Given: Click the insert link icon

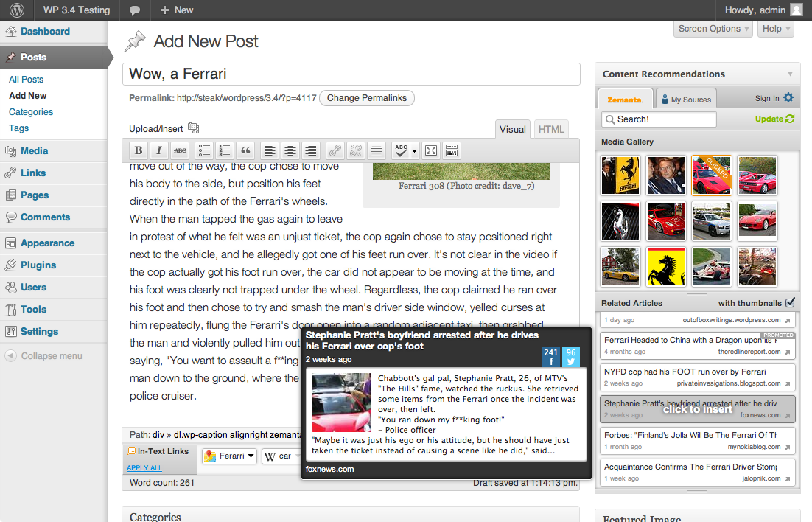Looking at the screenshot, I should [335, 151].
